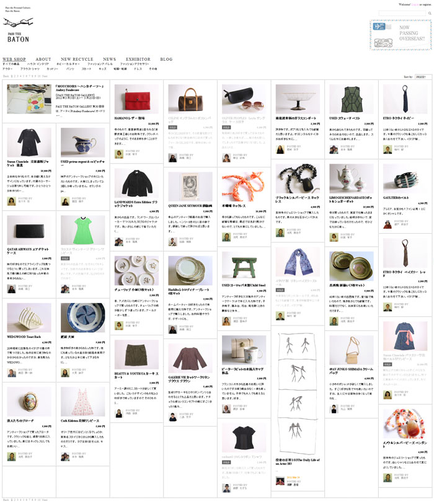The height and width of the screenshot is (504, 434).
Task: Open the Now Passing Overseas banner
Action: point(401,35)
